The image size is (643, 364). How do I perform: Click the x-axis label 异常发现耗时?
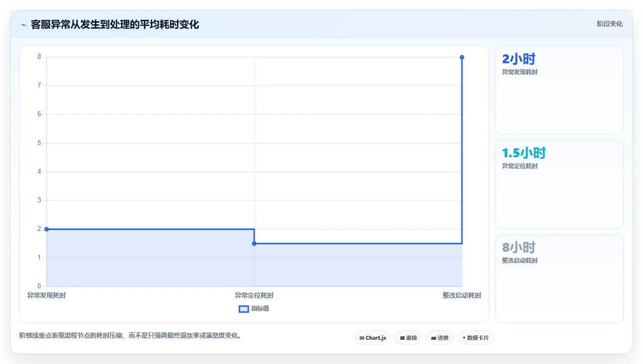tap(46, 296)
